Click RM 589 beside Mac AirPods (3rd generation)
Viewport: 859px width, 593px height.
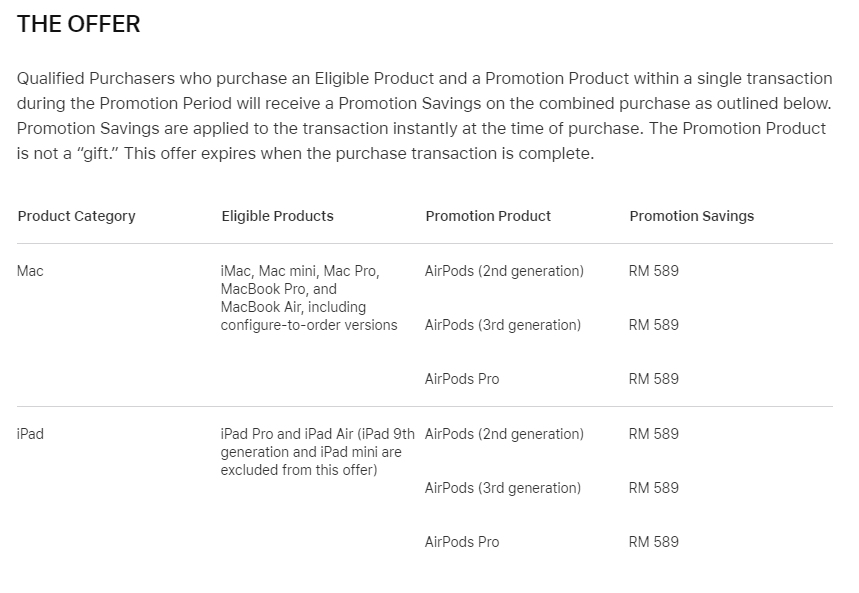coord(653,325)
